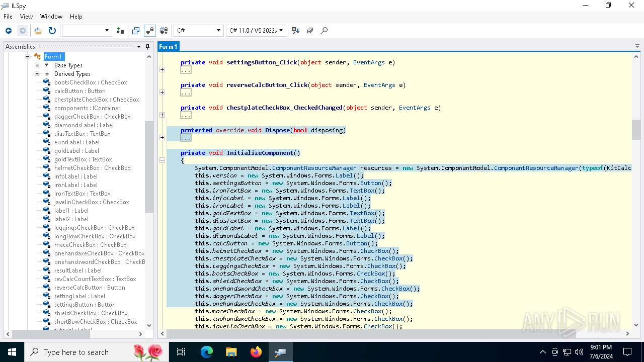
Task: Open the Window menu
Action: pyautogui.click(x=51, y=17)
